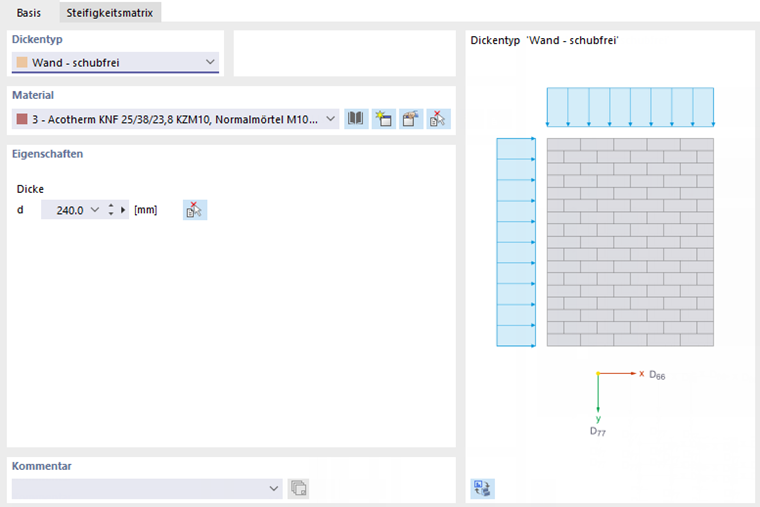
Task: Create a new material
Action: [x=383, y=119]
